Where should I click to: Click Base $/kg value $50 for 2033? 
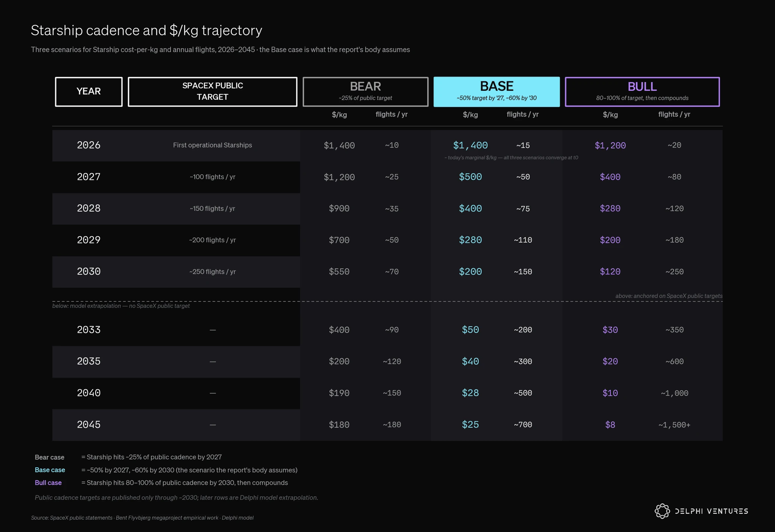tap(470, 330)
